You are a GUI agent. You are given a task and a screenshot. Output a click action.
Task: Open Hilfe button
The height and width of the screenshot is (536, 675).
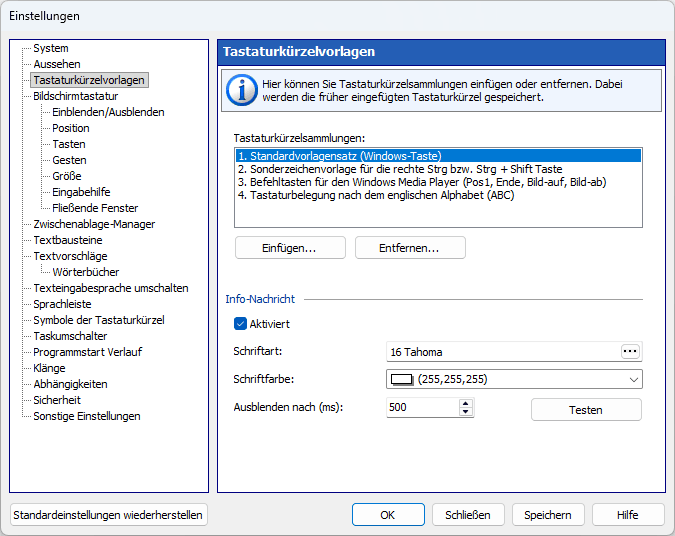coord(628,515)
